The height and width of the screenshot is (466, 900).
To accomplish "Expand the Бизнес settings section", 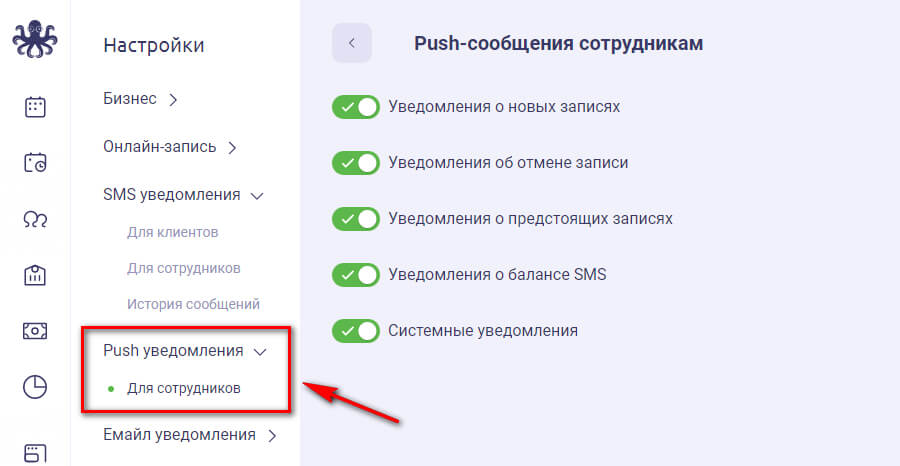I will coord(140,99).
